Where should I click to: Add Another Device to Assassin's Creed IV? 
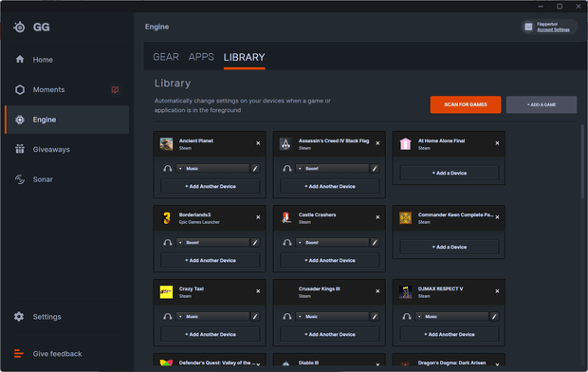(330, 186)
